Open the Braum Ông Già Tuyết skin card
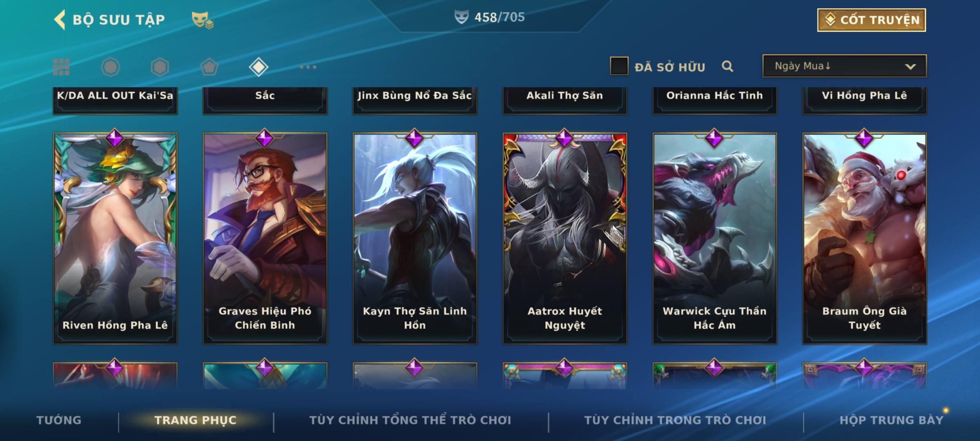Screen dimensions: 980x441 point(864,238)
